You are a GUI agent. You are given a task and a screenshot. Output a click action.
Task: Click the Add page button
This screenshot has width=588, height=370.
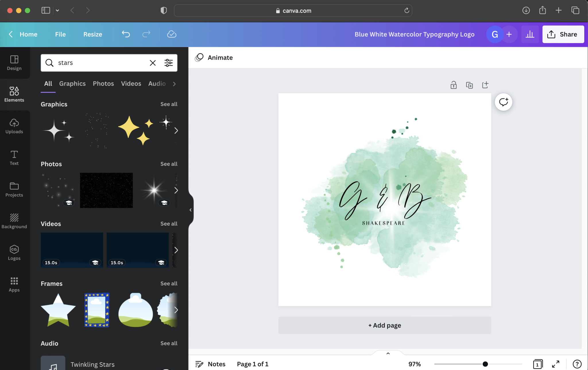click(384, 325)
